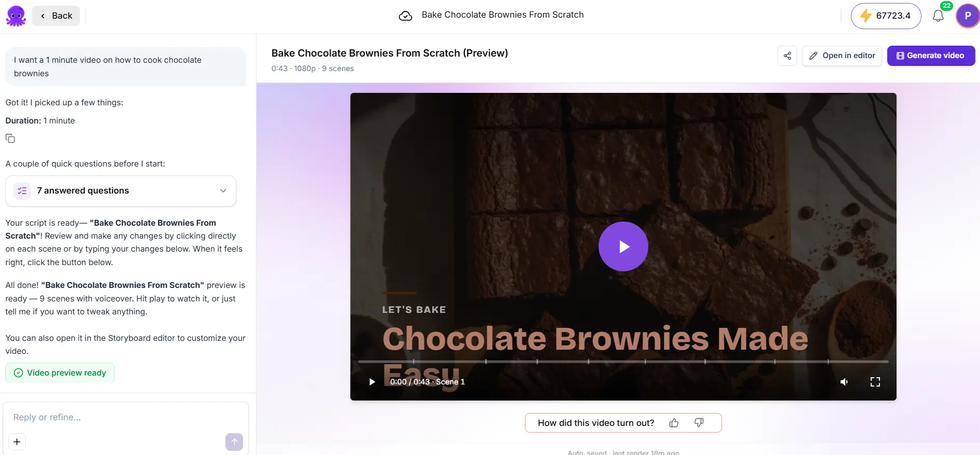Click the user prompt message bubble

(x=125, y=66)
